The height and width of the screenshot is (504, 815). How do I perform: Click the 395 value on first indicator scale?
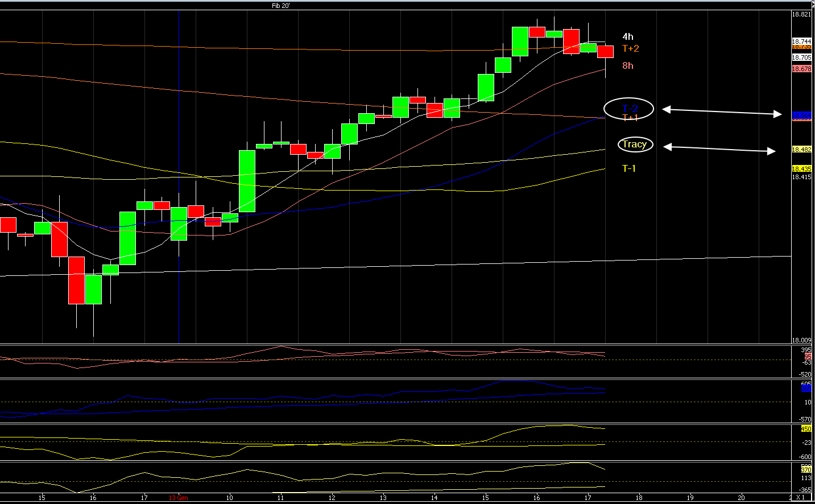tap(806, 350)
